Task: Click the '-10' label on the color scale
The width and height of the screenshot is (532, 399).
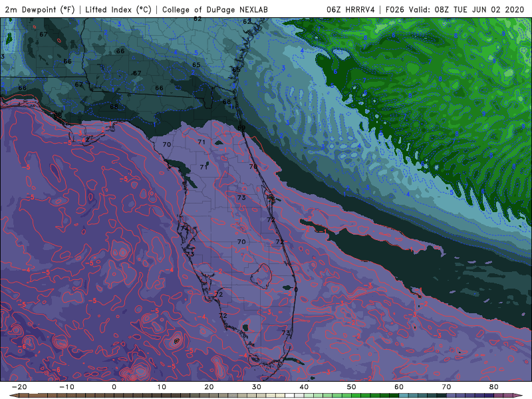Action: click(66, 387)
